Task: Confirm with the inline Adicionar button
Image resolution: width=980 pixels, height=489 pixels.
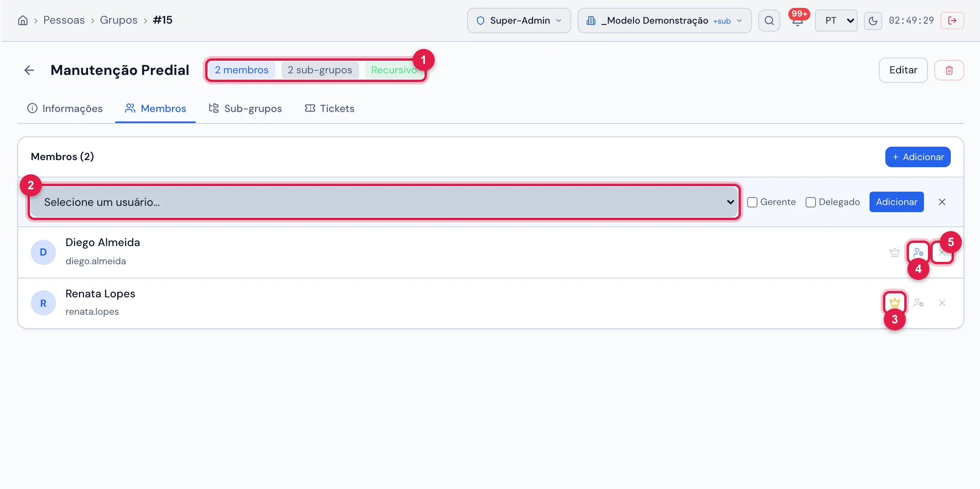Action: [x=896, y=202]
